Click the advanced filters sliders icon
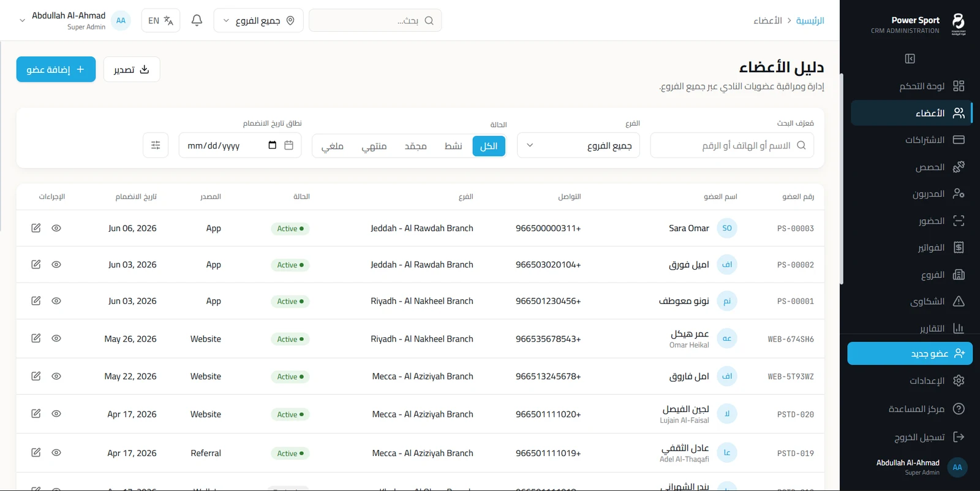 (156, 145)
